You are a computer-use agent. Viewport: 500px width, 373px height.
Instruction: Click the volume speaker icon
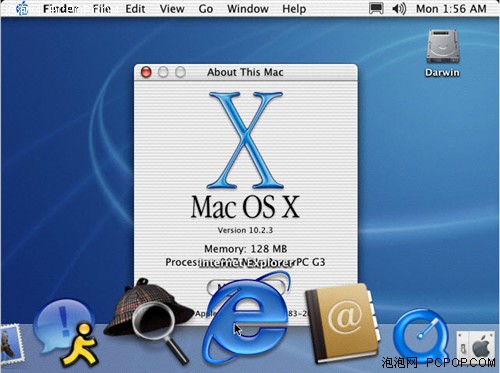399,9
